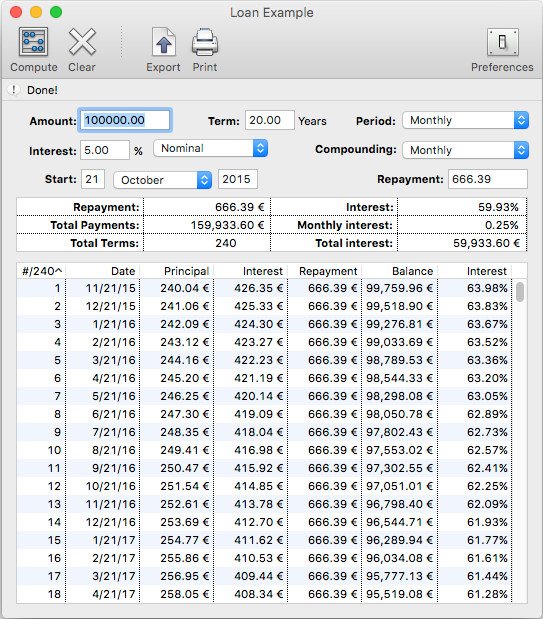
Task: Click the amortization table scrollbar thumb
Action: click(x=520, y=292)
